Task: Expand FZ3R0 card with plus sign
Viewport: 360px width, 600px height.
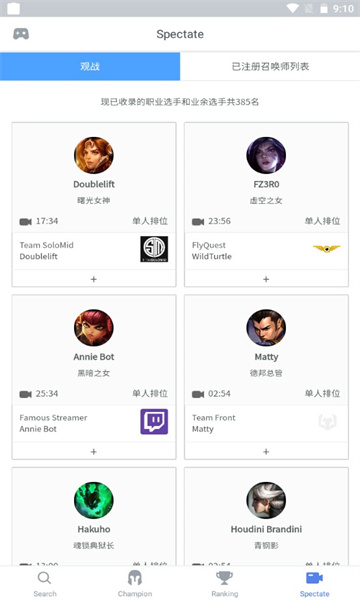Action: click(266, 279)
